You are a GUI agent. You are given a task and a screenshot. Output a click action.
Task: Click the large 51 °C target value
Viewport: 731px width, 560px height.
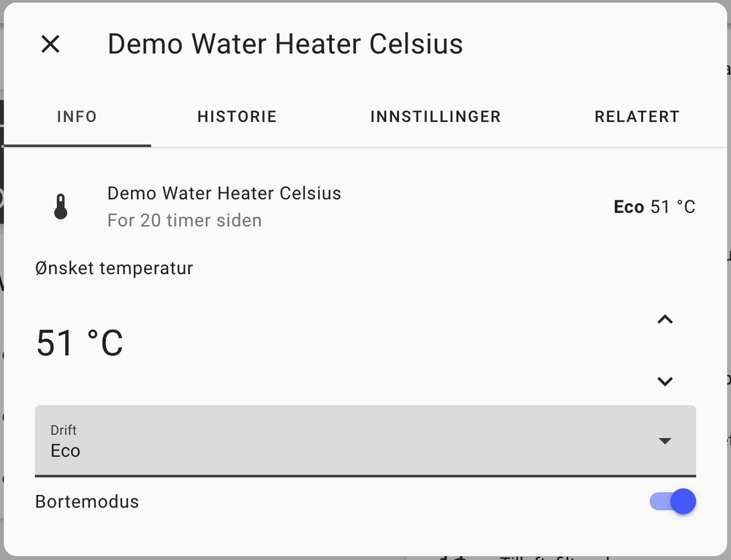(80, 343)
